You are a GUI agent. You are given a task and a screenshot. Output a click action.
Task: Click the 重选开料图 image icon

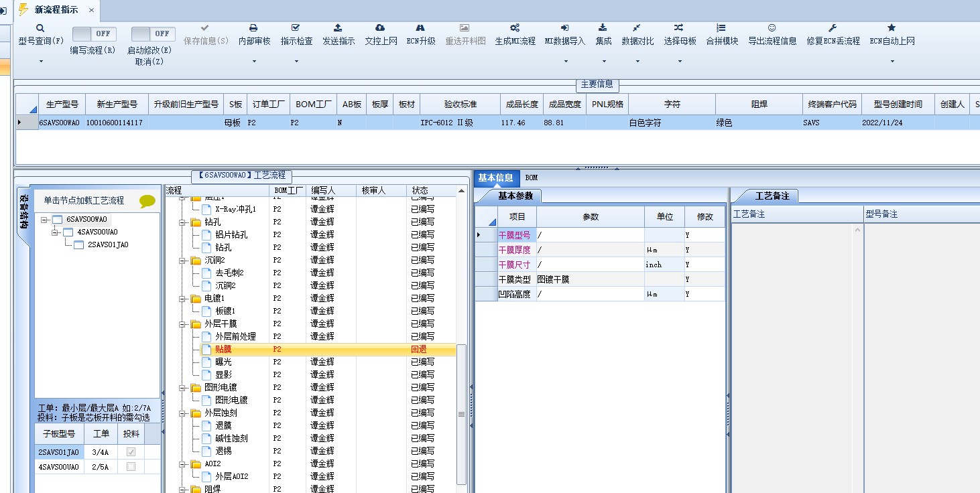(465, 28)
